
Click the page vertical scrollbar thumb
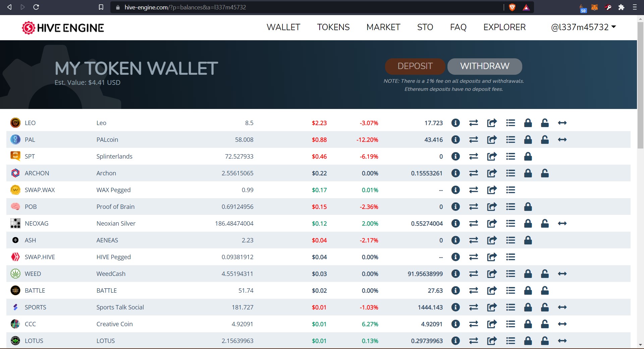(640, 85)
